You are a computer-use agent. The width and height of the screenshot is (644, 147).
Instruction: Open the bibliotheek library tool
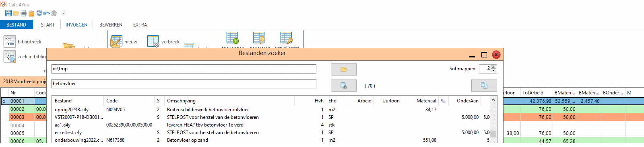pyautogui.click(x=23, y=41)
